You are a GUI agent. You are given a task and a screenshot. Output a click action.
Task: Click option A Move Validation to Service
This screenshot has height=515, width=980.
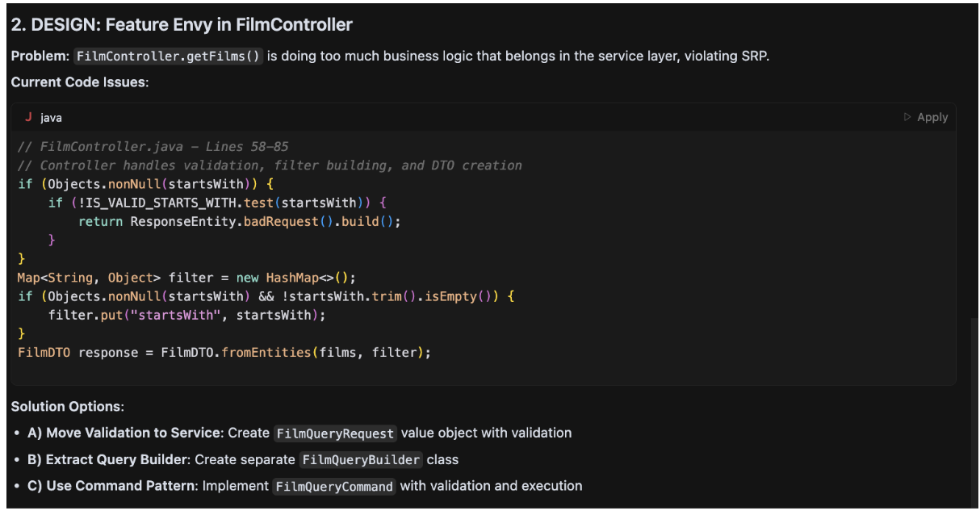click(x=124, y=433)
